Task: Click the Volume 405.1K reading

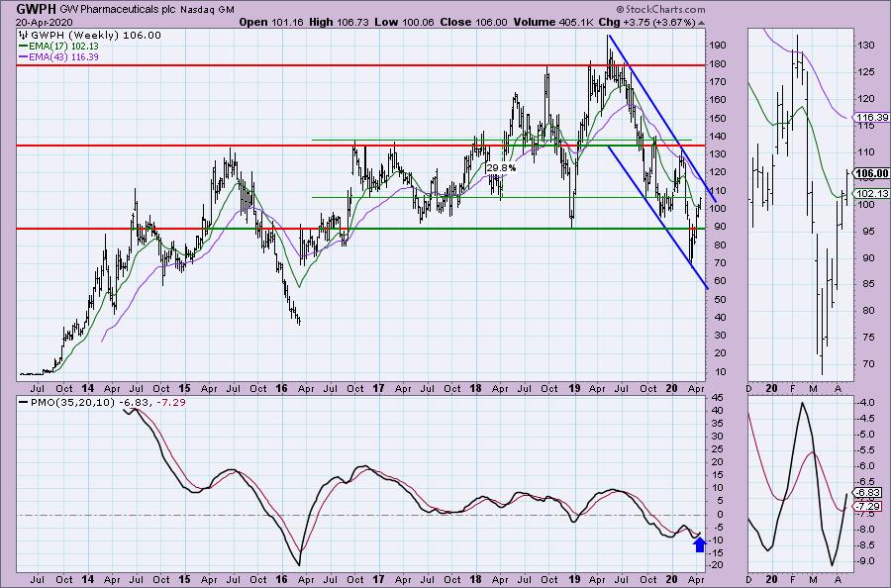Action: 551,22
